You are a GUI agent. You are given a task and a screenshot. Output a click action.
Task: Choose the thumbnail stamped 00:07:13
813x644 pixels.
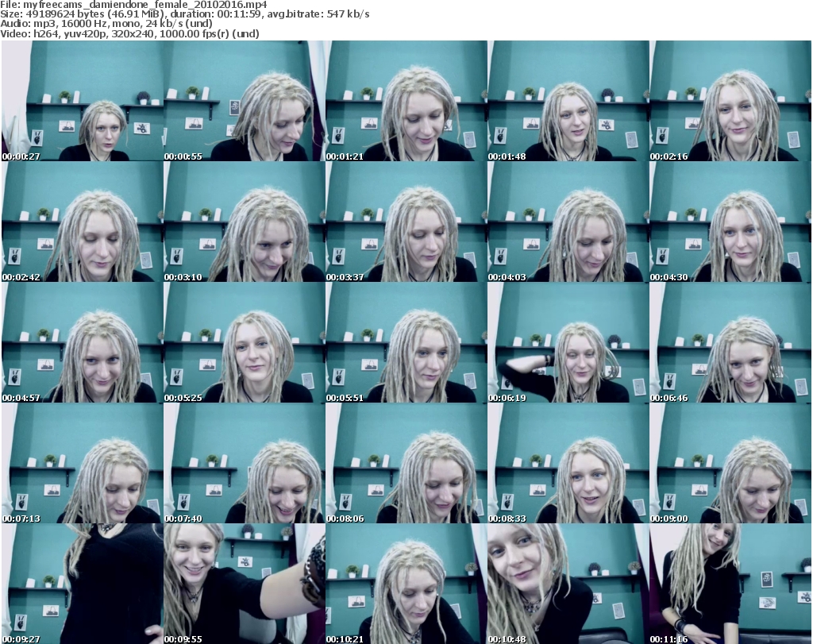click(83, 464)
